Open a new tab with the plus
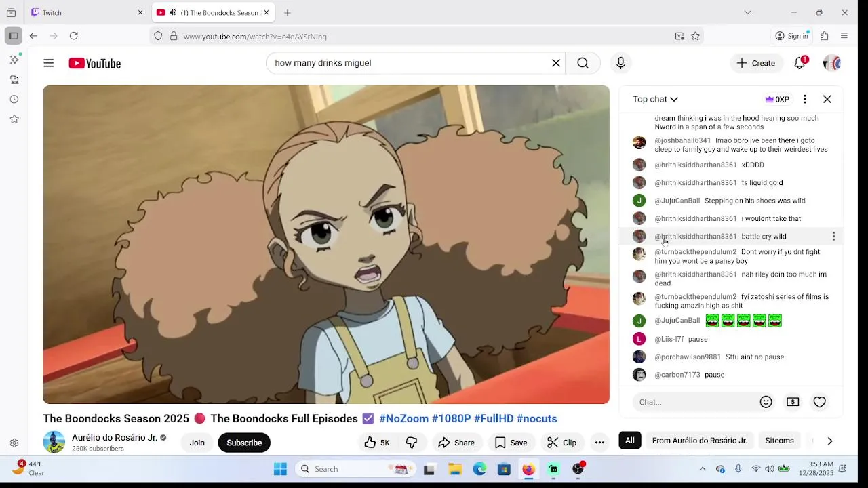This screenshot has width=868, height=488. [x=288, y=12]
